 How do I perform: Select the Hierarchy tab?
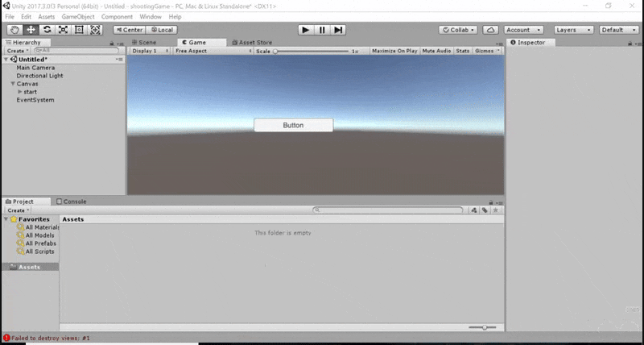27,43
